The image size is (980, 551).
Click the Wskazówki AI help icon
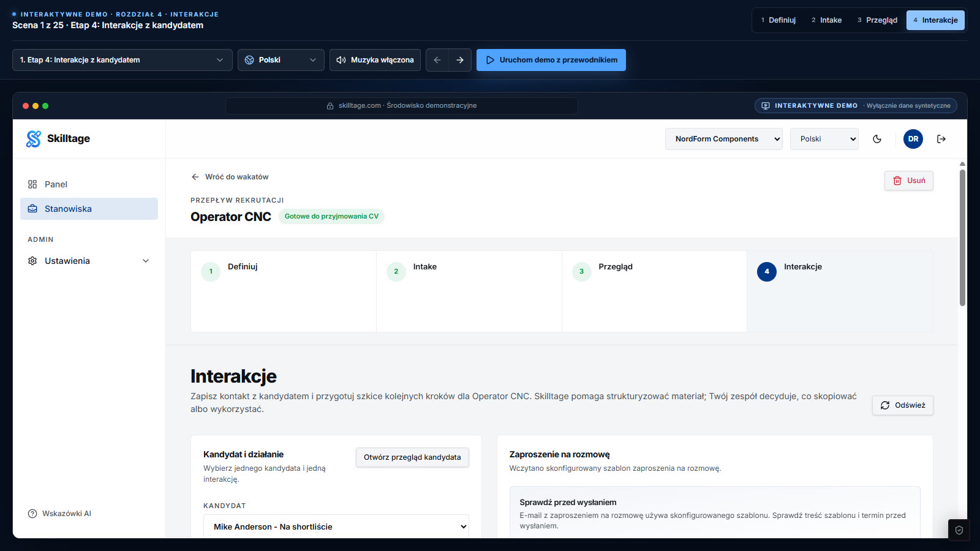click(32, 514)
